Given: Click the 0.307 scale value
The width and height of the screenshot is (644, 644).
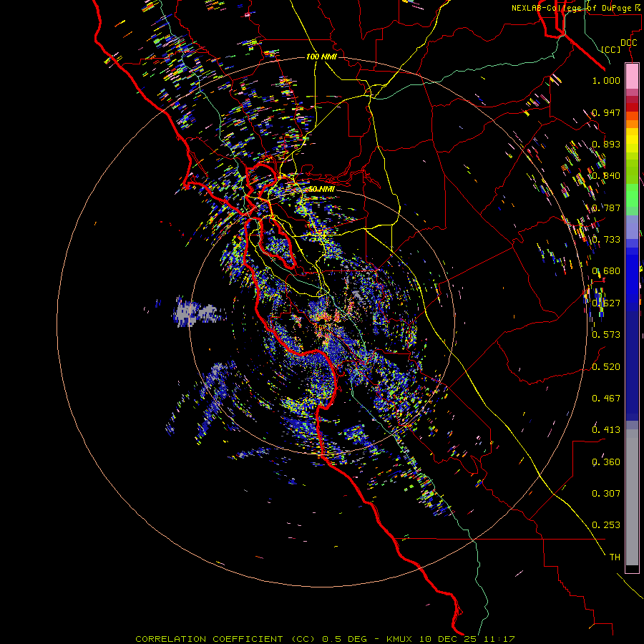Looking at the screenshot, I should pos(606,494).
